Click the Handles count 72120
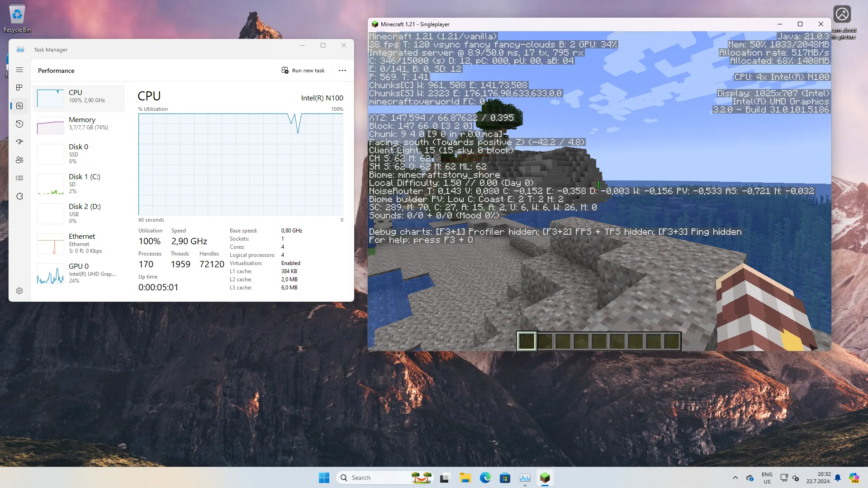The width and height of the screenshot is (868, 488). [212, 264]
